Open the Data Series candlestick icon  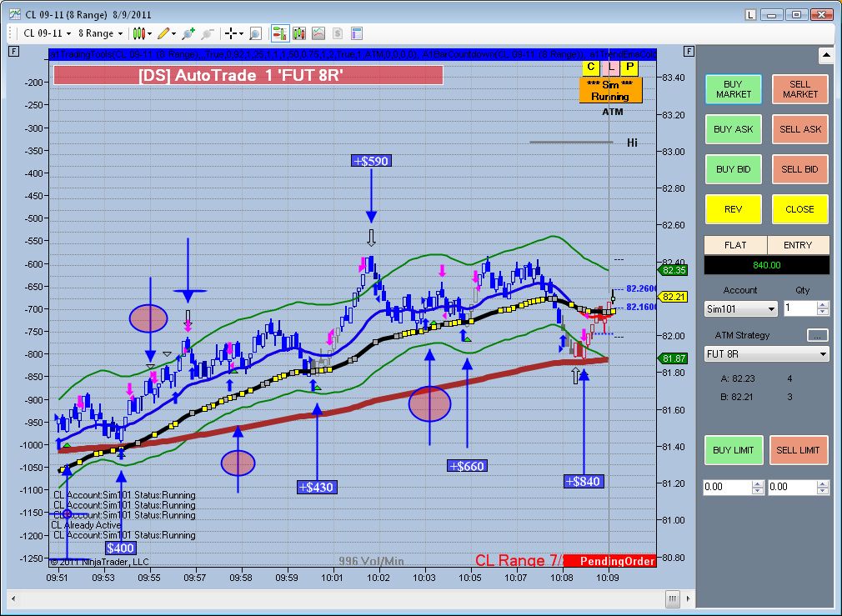[x=299, y=33]
